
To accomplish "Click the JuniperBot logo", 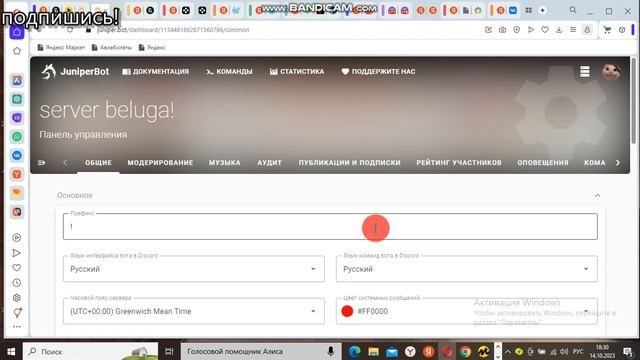I will click(75, 71).
